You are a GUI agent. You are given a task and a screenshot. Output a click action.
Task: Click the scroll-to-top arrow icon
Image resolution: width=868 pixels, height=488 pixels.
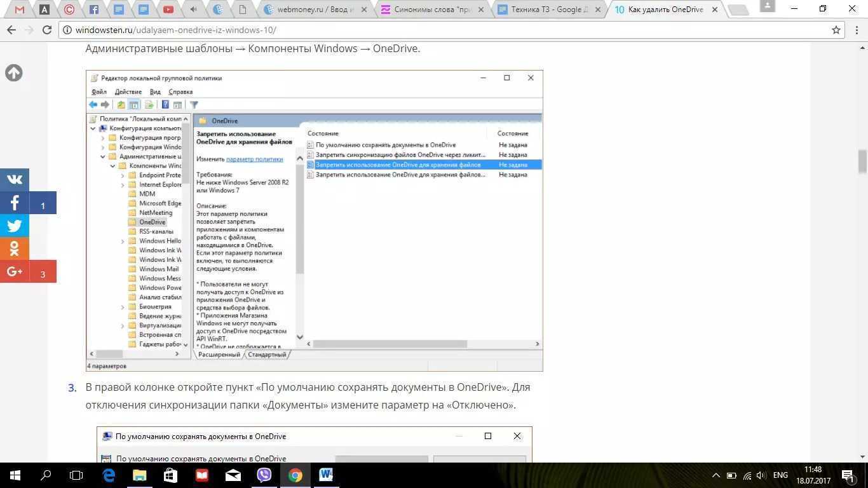click(14, 73)
